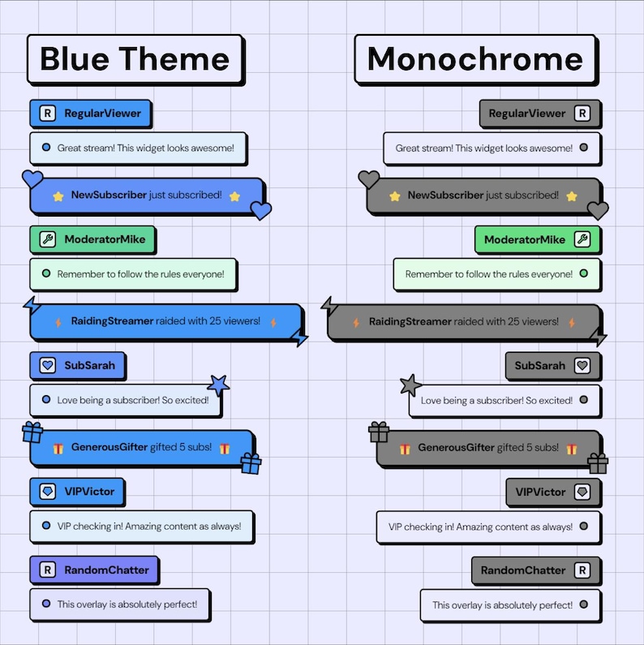Click the gray VIPVictor username tag
Viewport: 644px width, 645px height.
pos(553,492)
